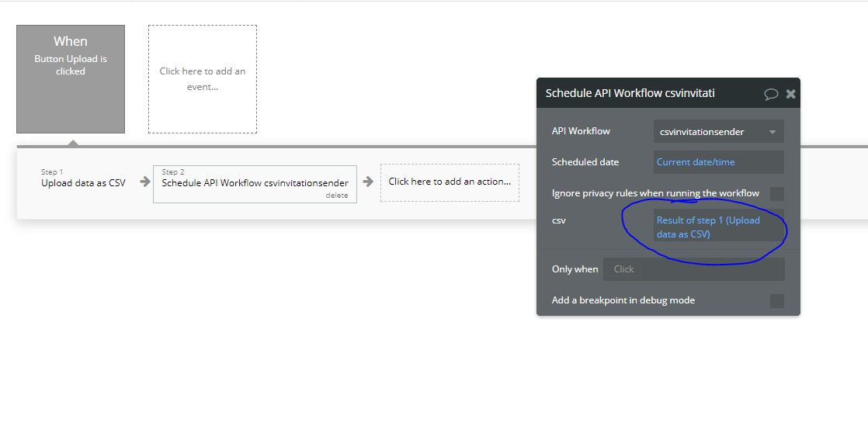Click the csv parameter label
Screen dimensions: 868x433
click(558, 220)
